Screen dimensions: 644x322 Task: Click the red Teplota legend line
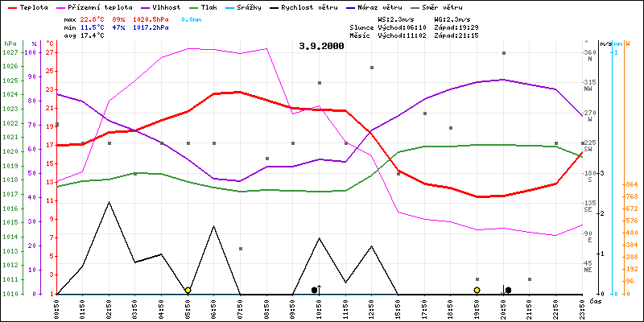11,6
